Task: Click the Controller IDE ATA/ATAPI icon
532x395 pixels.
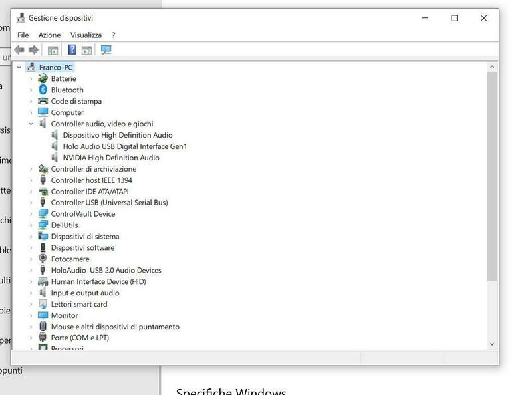Action: point(43,192)
